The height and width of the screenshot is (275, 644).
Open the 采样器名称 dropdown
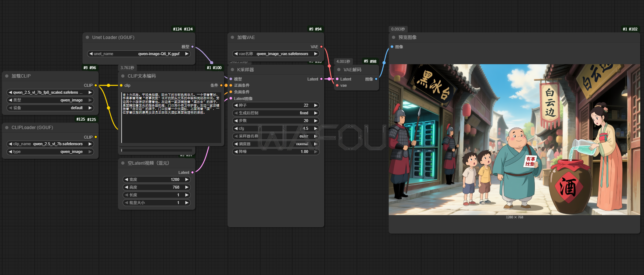tap(276, 136)
